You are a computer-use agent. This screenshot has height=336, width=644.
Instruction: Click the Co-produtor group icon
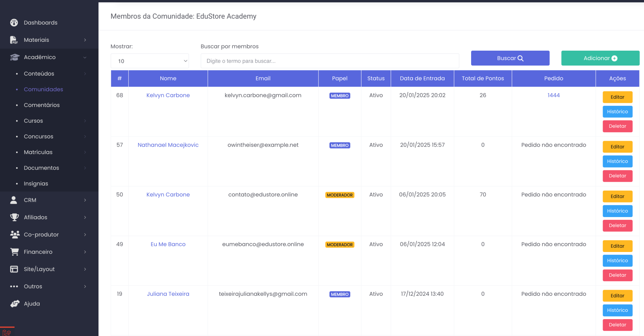pos(15,234)
